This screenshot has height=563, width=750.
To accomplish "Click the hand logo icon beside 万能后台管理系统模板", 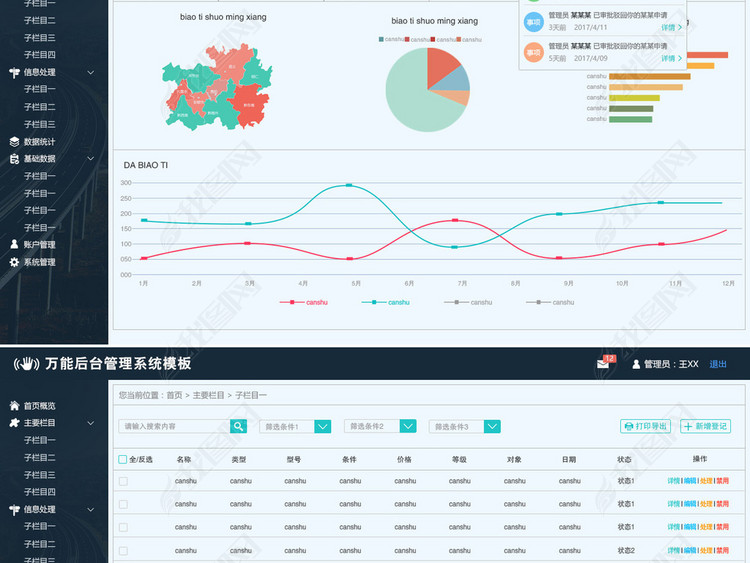I will click(26, 364).
